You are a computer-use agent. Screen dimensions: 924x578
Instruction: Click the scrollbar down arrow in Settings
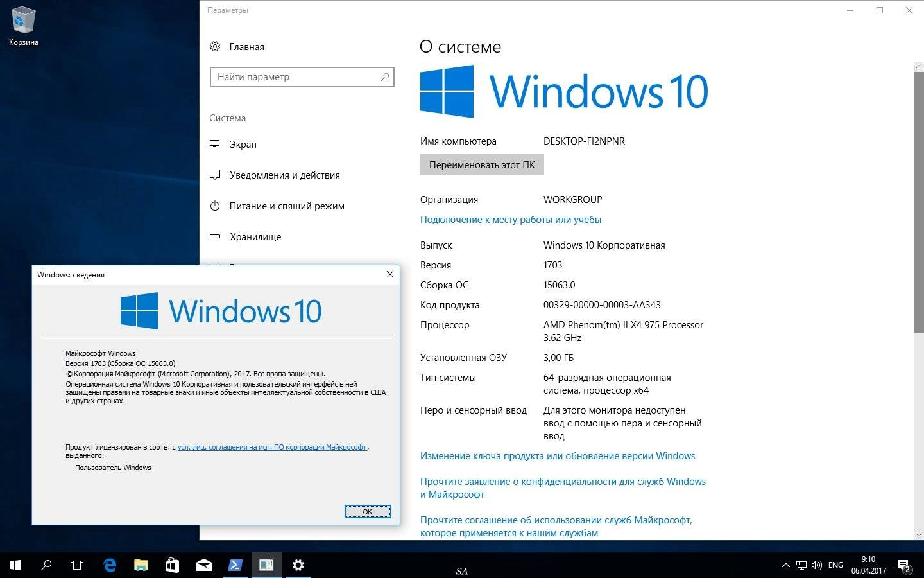pos(918,534)
